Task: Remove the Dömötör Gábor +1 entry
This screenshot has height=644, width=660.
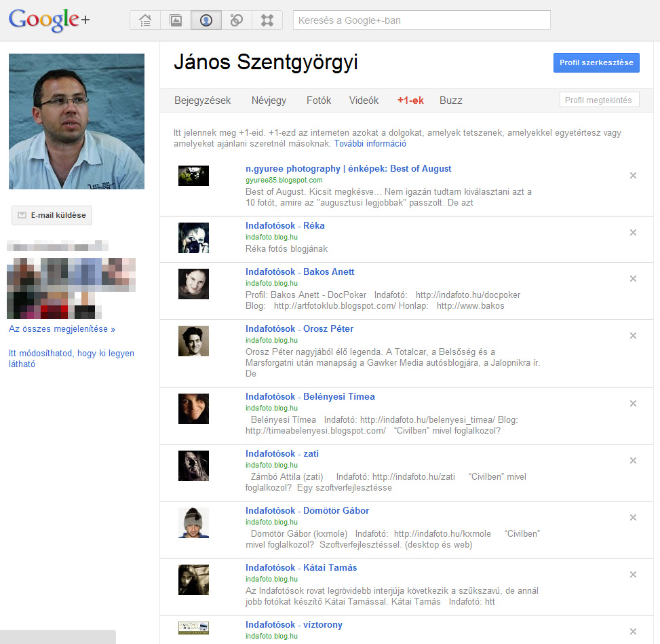Action: (x=633, y=518)
